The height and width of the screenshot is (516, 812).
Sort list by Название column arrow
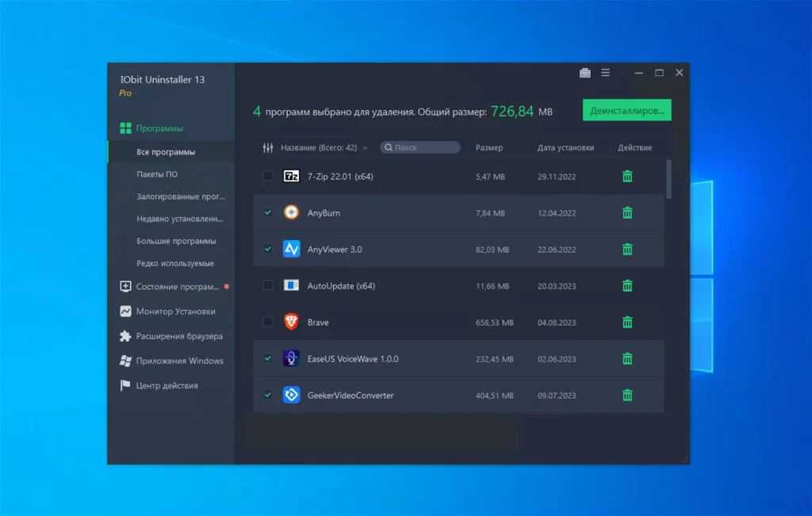click(x=365, y=147)
